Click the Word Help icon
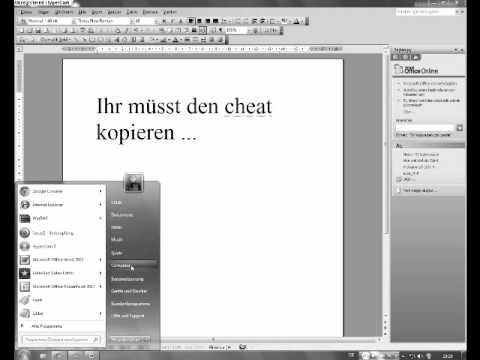 coord(256,31)
